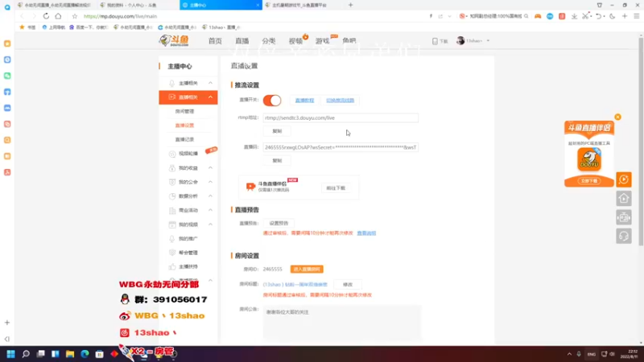Image resolution: width=644 pixels, height=362 pixels.
Task: Click the Douyu fish logo
Action: (174, 40)
